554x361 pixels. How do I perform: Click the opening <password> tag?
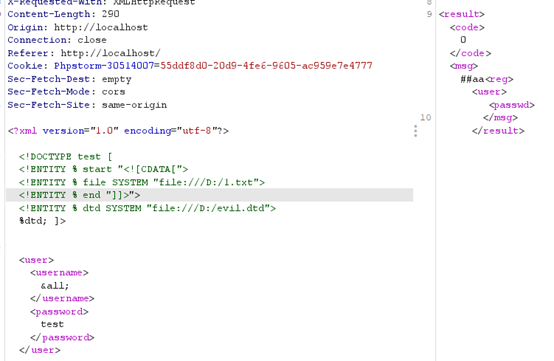coord(59,312)
